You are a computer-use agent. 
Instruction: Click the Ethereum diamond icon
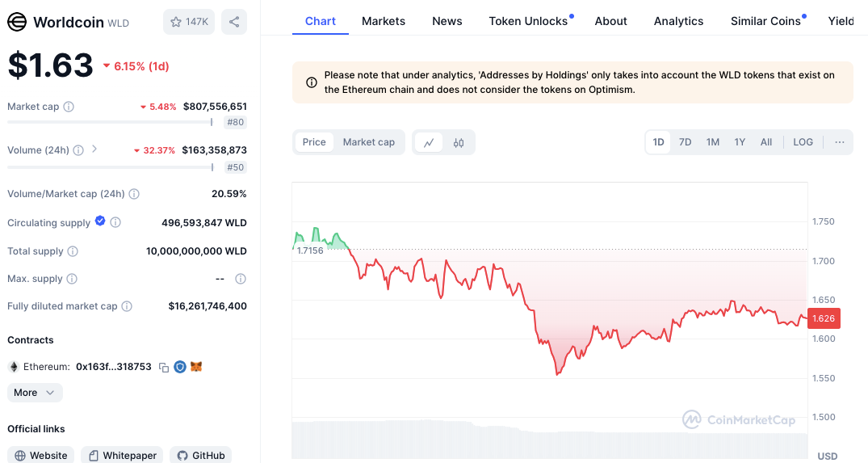click(14, 367)
